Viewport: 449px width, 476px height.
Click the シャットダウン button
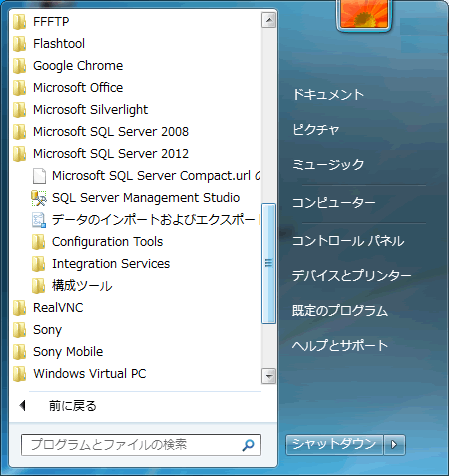tap(334, 445)
